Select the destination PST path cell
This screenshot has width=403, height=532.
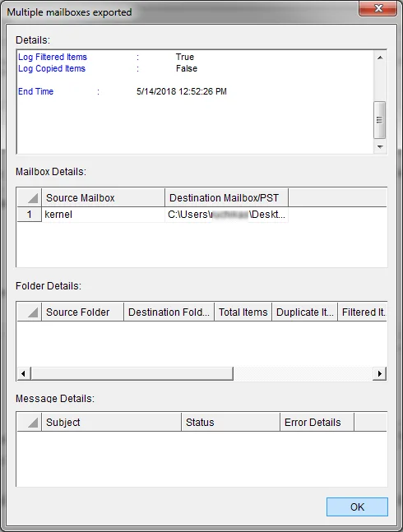(x=227, y=215)
